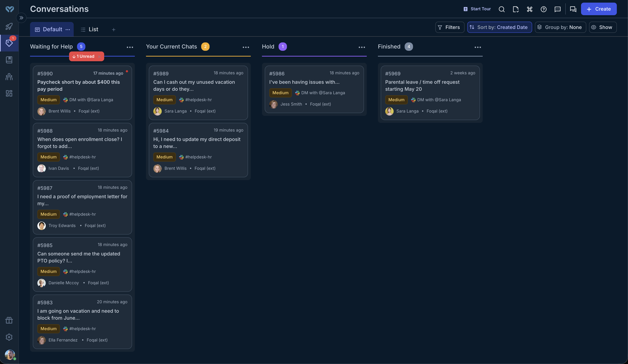Open the chat conversations icon near Create
Viewport: 628px width, 364px height.
pos(573,9)
